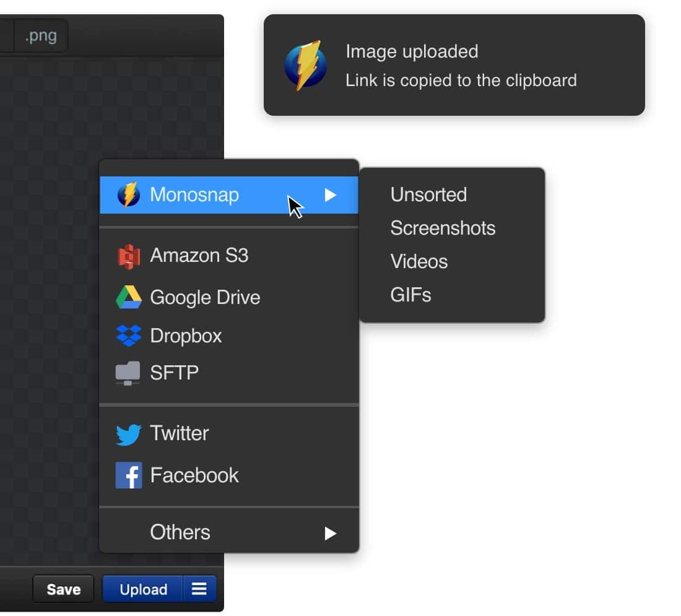Highlight the Monosnap menu entry
Image resolution: width=681 pixels, height=616 pixels.
[x=229, y=194]
